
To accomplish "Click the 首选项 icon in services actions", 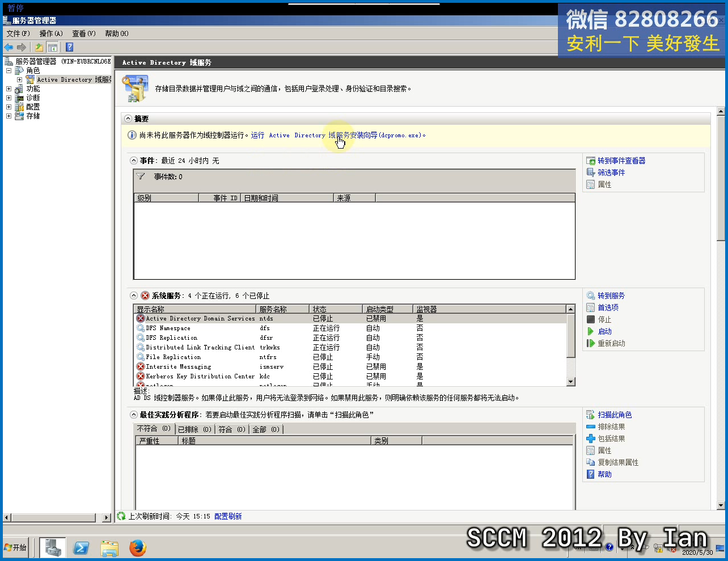I will pyautogui.click(x=590, y=307).
